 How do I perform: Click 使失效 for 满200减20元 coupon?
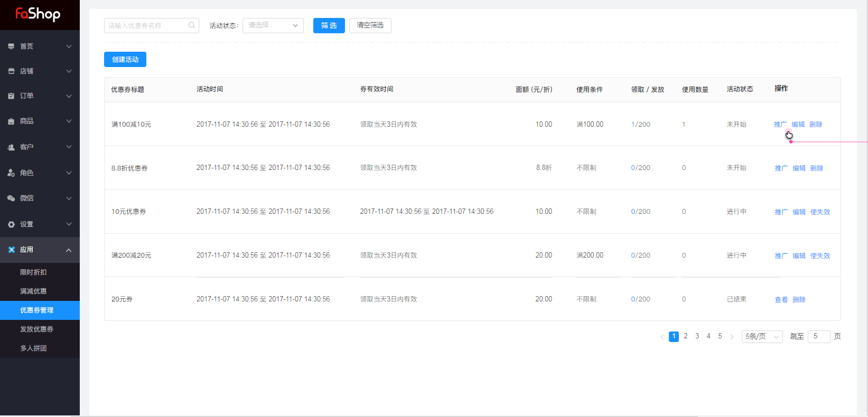(820, 256)
